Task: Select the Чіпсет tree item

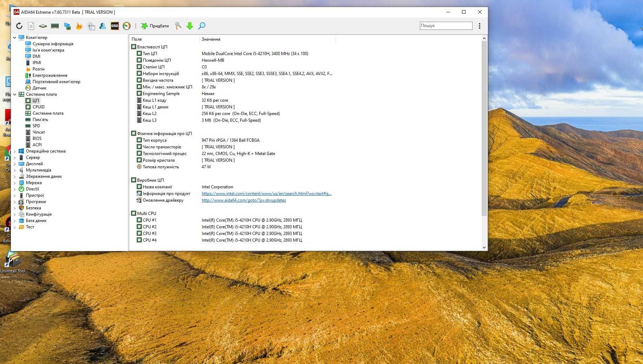Action: coord(39,132)
